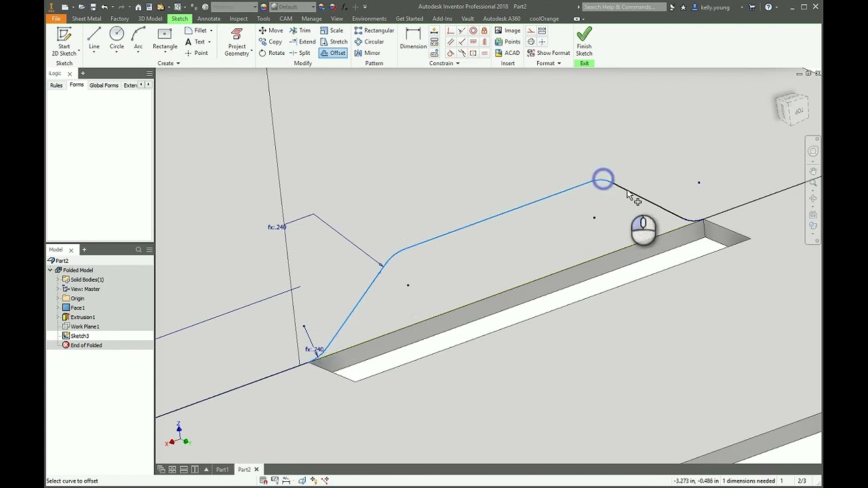Switch to 3D Model ribbon tab

click(150, 18)
